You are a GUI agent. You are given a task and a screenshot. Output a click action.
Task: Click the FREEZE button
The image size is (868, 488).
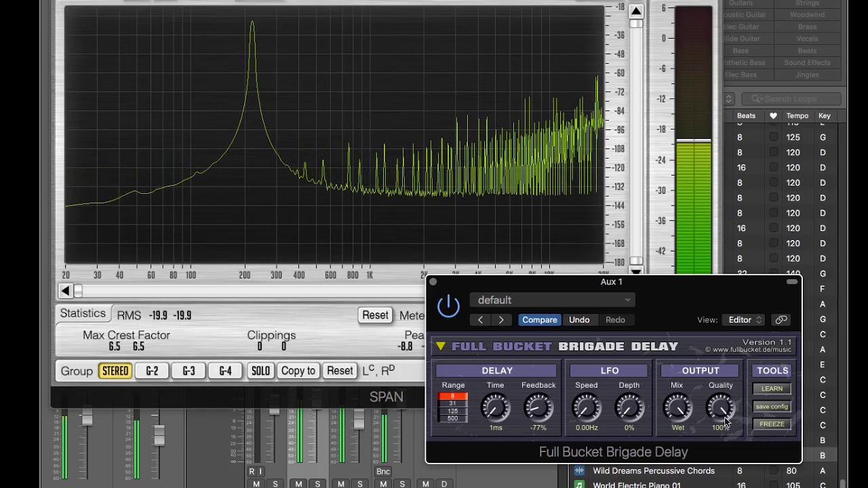point(772,424)
